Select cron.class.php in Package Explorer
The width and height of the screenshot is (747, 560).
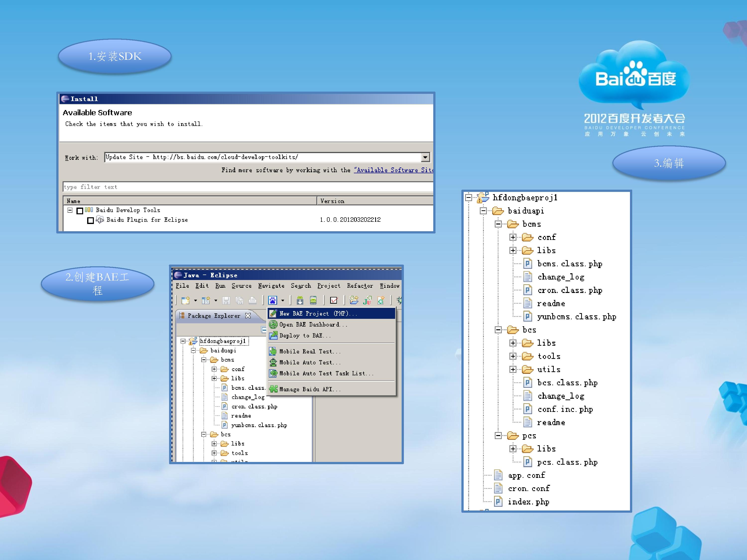pyautogui.click(x=254, y=406)
